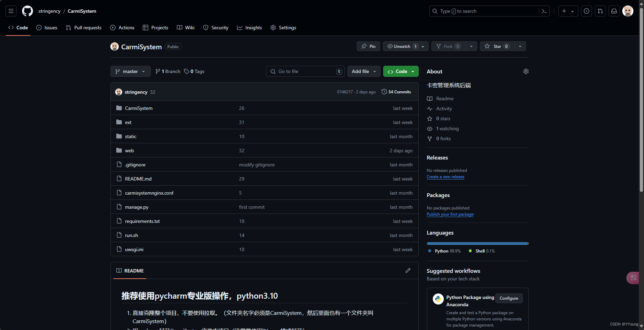The height and width of the screenshot is (330, 644).
Task: Open the ext folder
Action: coord(128,122)
